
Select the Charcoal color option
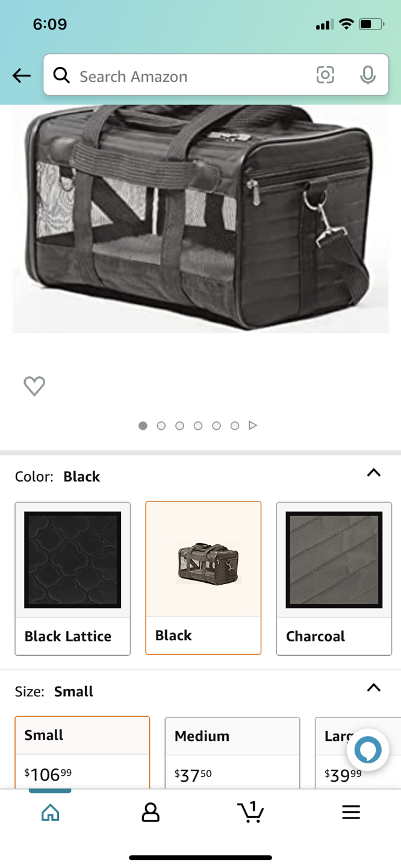[x=334, y=579]
